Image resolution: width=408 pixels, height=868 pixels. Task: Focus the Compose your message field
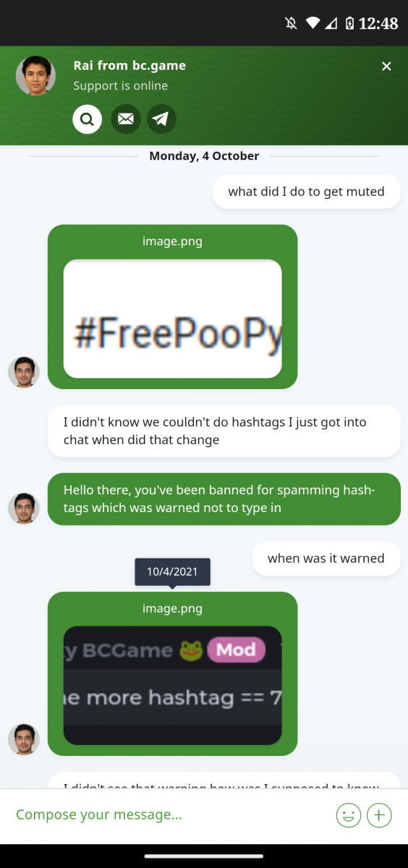point(170,815)
